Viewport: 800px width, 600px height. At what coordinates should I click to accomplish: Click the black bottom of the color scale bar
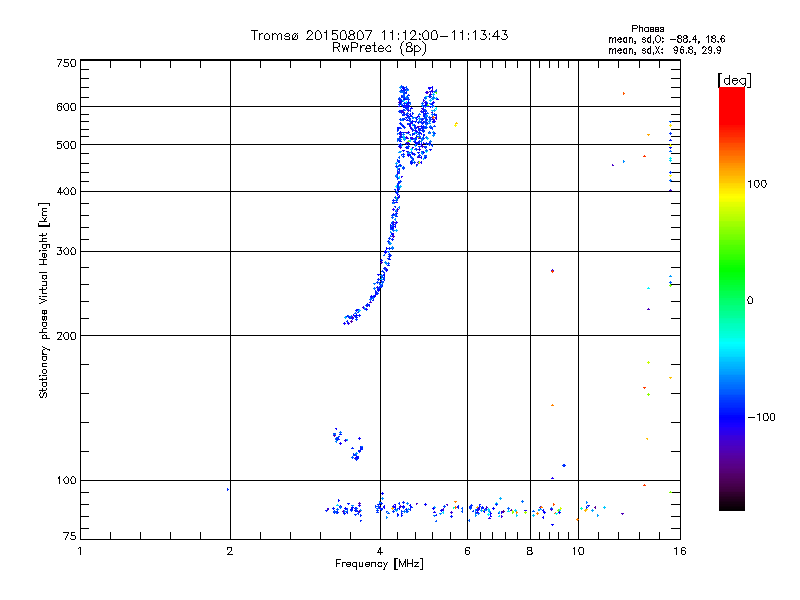(732, 505)
